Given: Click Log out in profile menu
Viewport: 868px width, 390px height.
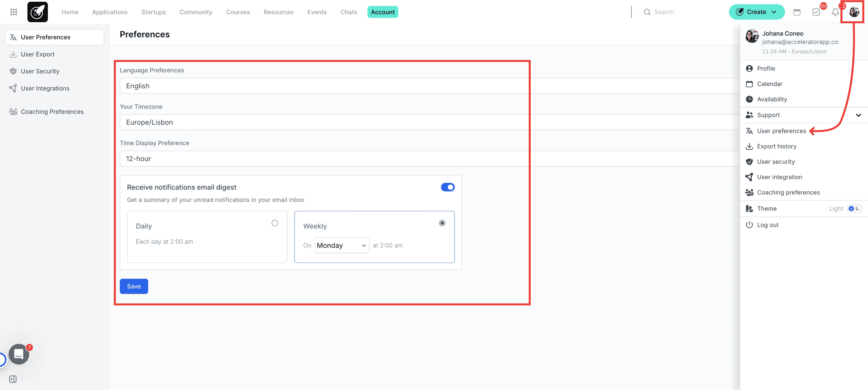Looking at the screenshot, I should [767, 225].
